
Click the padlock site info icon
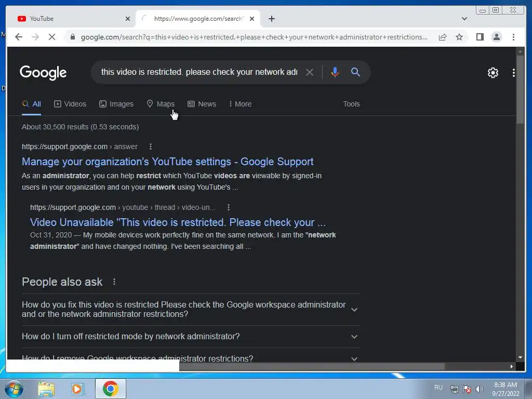tap(73, 37)
